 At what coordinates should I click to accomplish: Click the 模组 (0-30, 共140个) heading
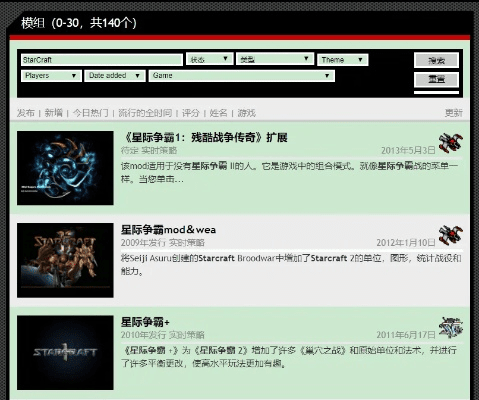tap(79, 23)
